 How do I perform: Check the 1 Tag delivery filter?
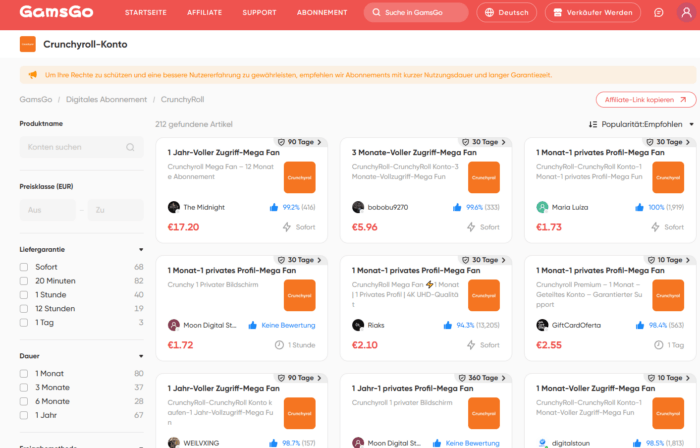click(24, 322)
